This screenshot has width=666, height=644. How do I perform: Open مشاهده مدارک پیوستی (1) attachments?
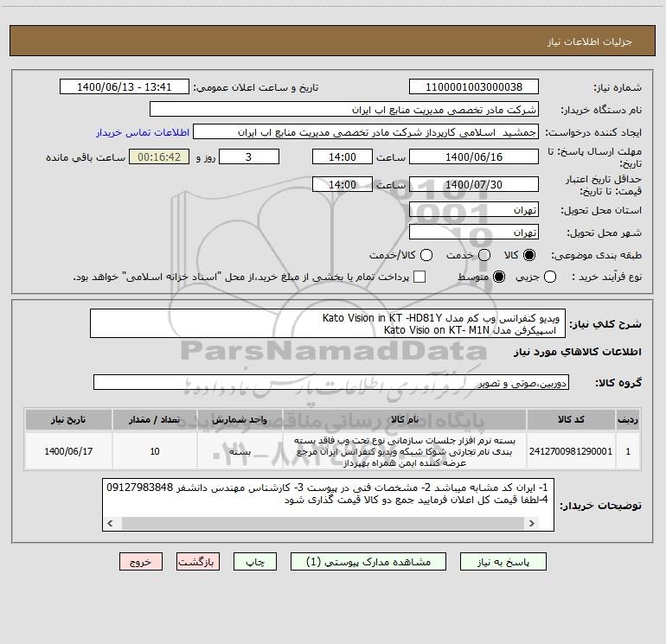tap(368, 562)
